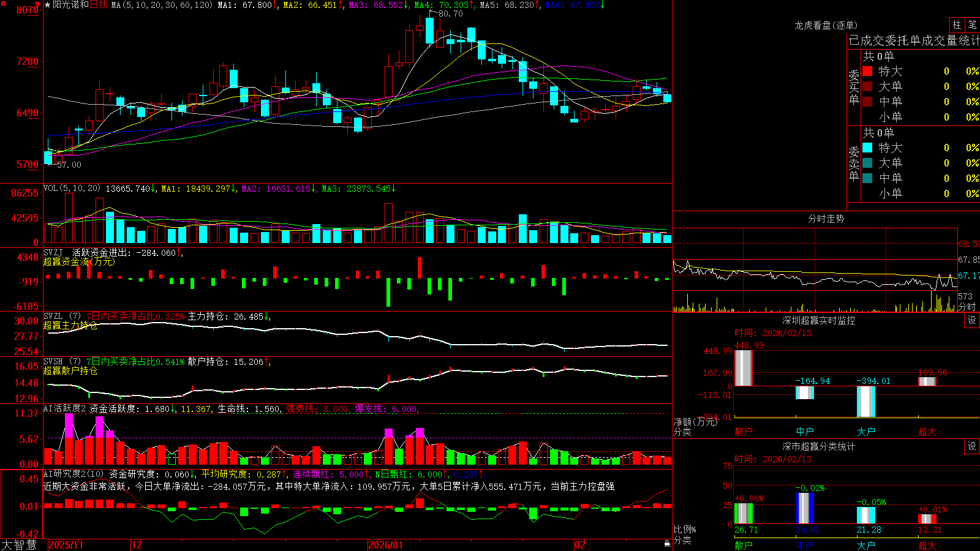This screenshot has width=980, height=551.
Task: Click the teal 中单 sell-order swatch
Action: point(867,178)
